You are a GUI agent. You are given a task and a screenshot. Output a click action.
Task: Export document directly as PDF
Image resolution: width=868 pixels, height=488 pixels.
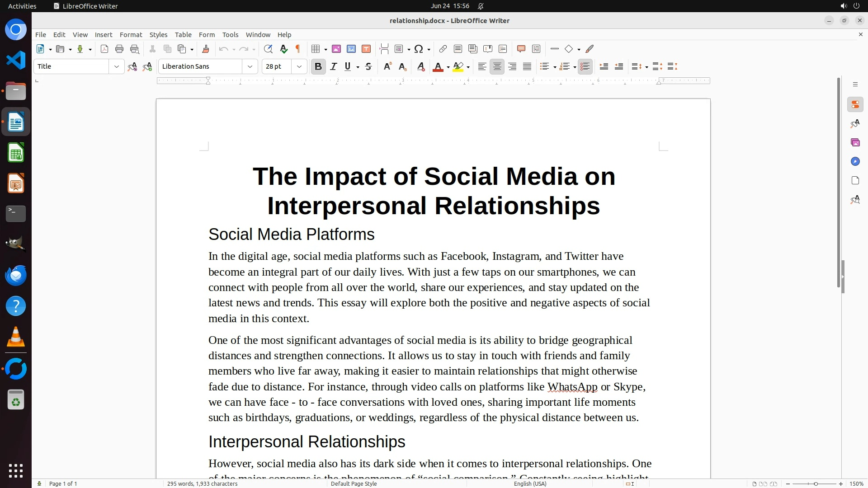click(104, 49)
